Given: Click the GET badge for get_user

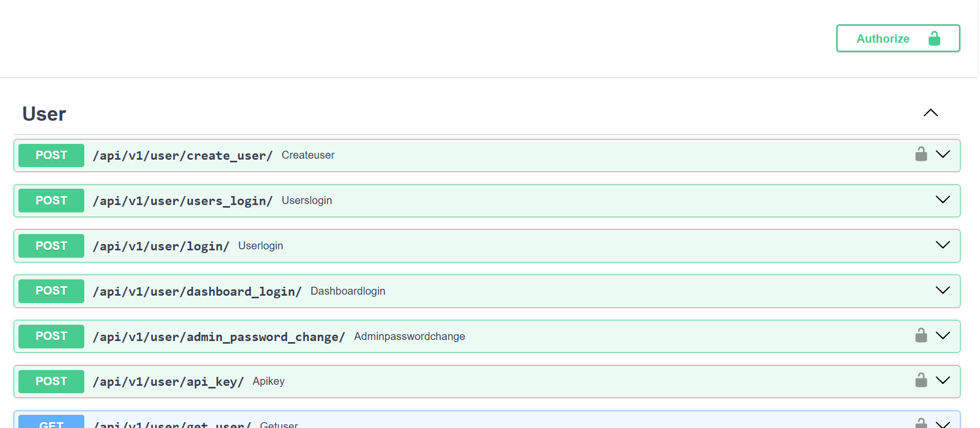Looking at the screenshot, I should (x=51, y=423).
